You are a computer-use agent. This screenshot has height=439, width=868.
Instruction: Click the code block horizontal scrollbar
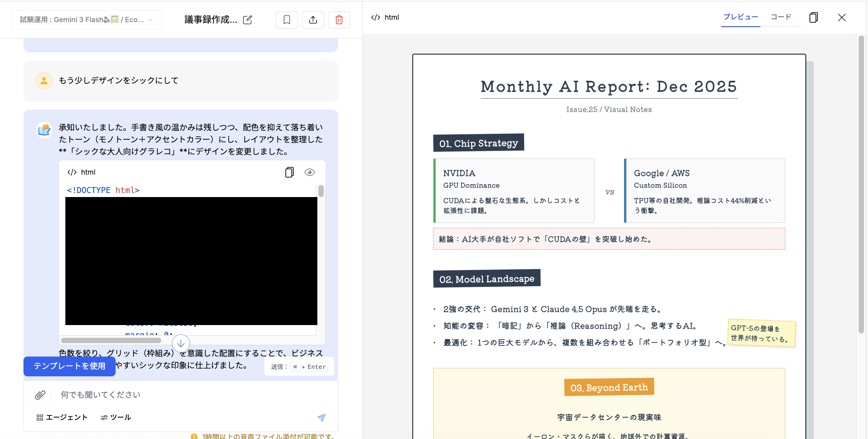111,340
